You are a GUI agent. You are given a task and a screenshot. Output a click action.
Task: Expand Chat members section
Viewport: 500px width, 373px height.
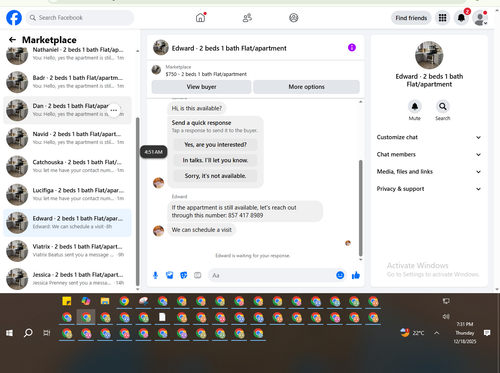tap(429, 155)
